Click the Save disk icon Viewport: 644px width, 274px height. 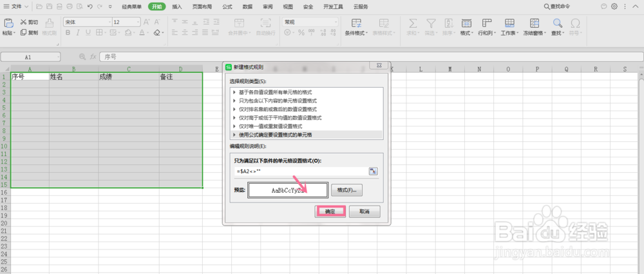50,6
